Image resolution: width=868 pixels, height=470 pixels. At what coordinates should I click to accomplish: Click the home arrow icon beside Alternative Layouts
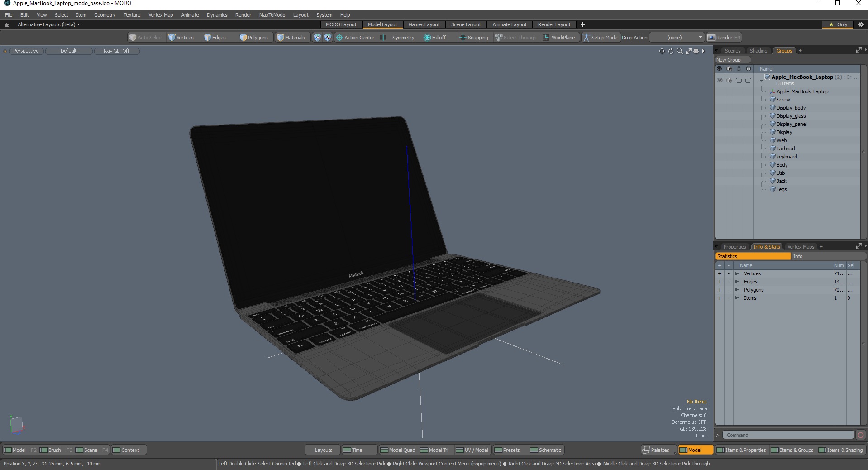click(x=6, y=24)
